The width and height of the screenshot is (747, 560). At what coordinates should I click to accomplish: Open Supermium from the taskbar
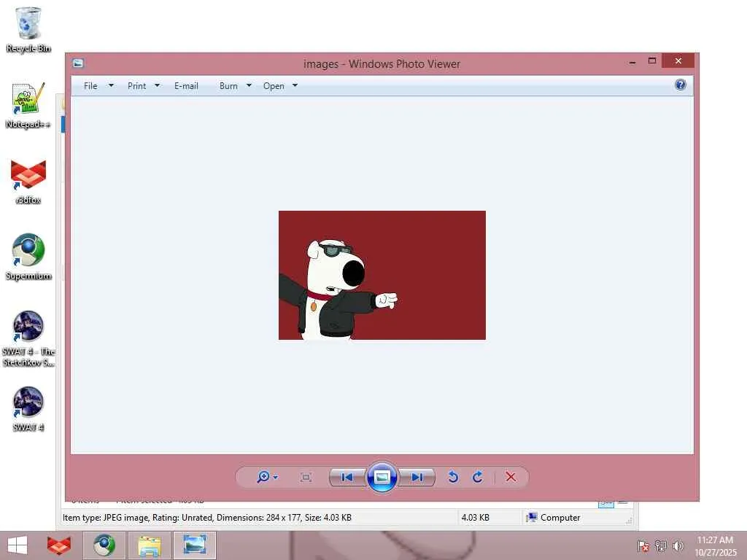(x=104, y=545)
